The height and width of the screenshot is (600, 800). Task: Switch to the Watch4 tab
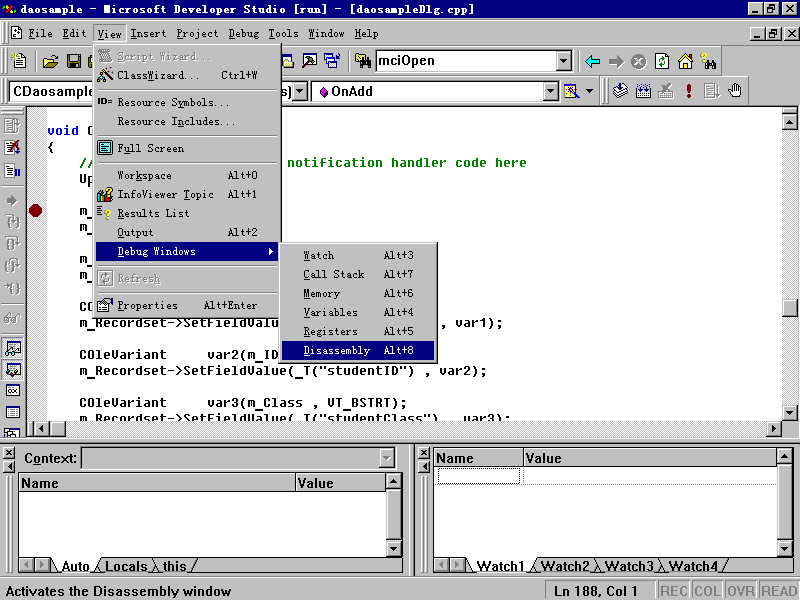pos(693,566)
